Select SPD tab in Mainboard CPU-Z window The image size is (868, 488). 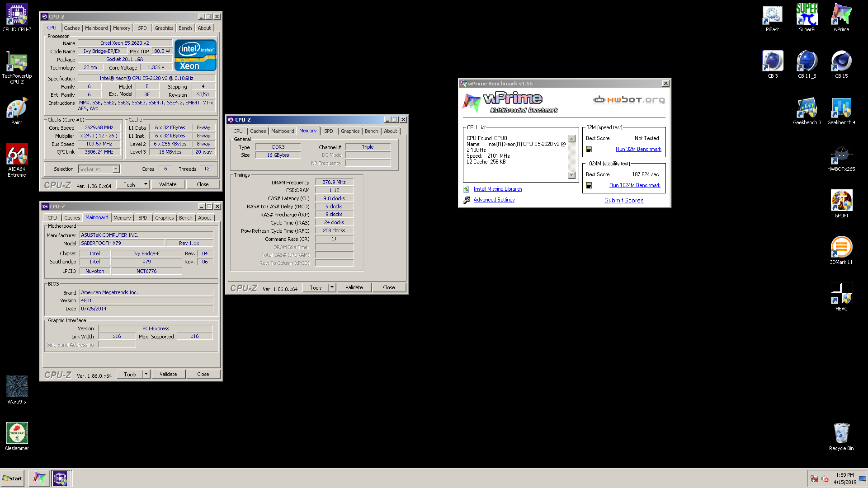click(x=142, y=218)
